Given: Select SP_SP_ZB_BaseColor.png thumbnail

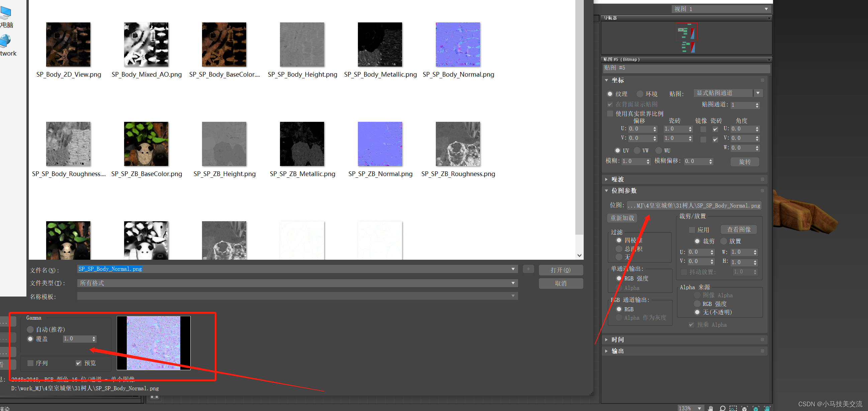Looking at the screenshot, I should tap(146, 144).
